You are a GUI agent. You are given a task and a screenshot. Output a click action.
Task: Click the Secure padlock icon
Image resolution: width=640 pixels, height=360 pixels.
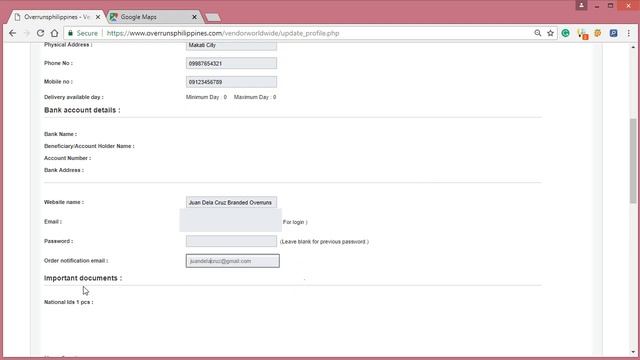tap(71, 33)
